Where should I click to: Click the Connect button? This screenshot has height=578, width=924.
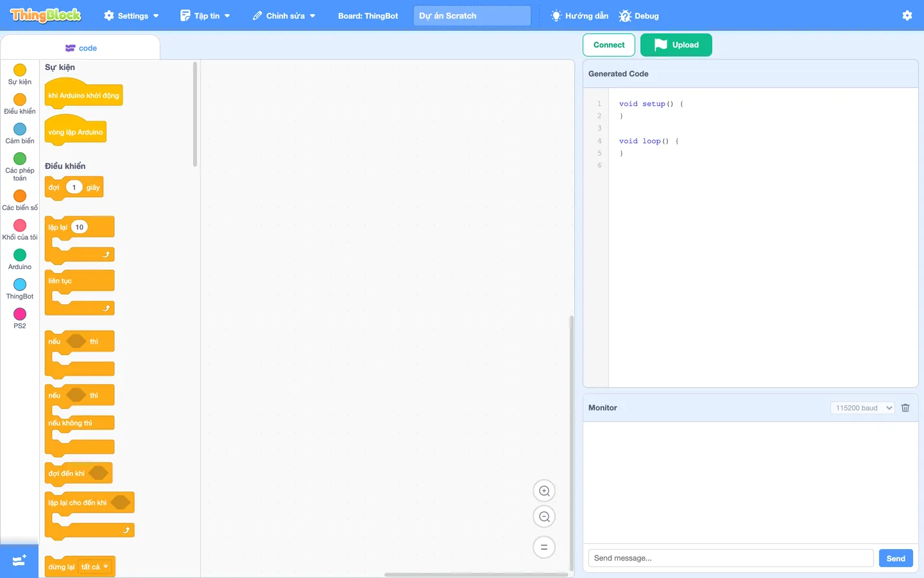point(609,45)
